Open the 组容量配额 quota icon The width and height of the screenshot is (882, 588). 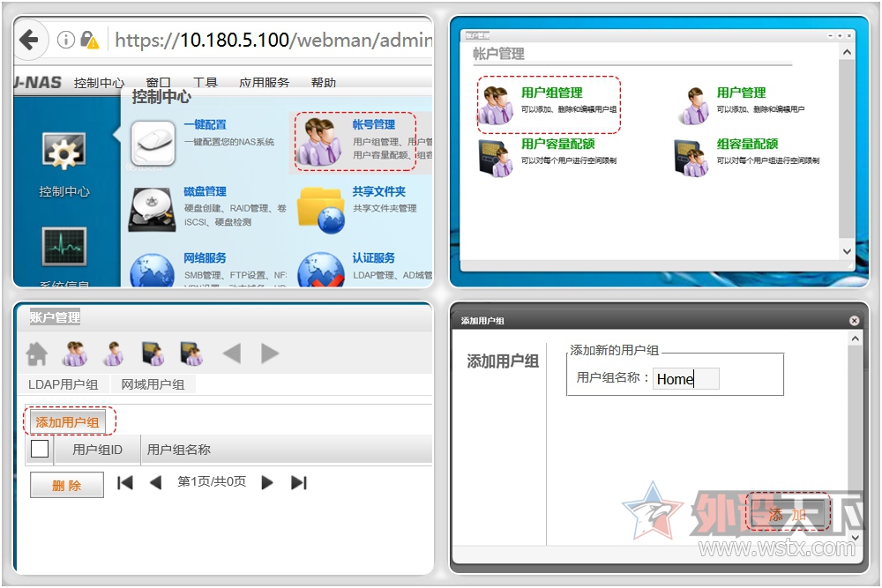click(691, 158)
